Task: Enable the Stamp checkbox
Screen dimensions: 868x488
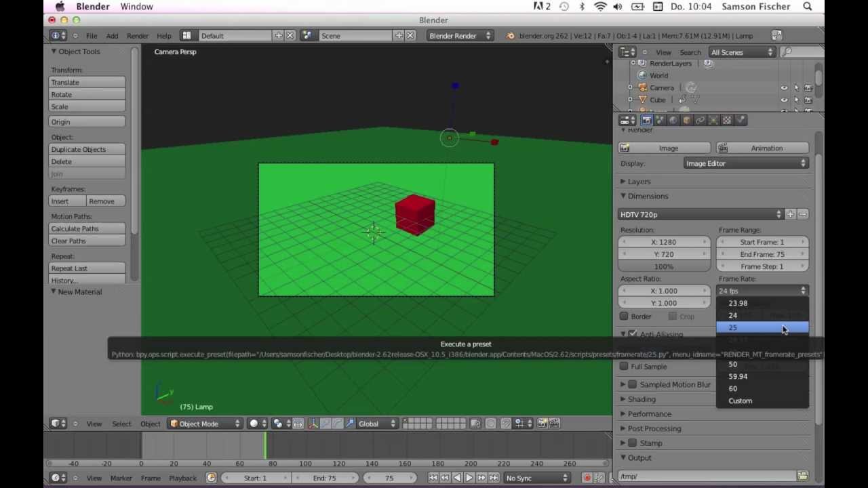Action: pos(633,443)
